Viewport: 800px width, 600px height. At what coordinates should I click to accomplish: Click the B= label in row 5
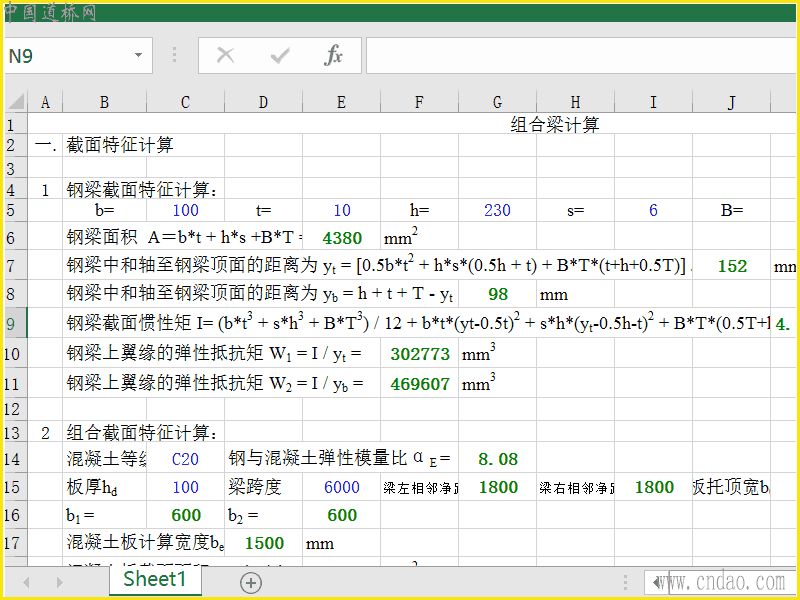pyautogui.click(x=732, y=210)
